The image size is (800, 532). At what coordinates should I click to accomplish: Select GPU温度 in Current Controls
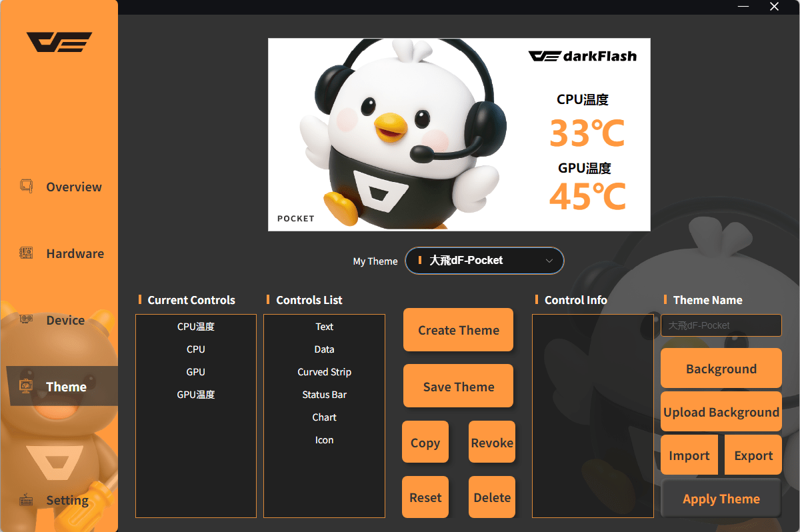click(x=196, y=395)
